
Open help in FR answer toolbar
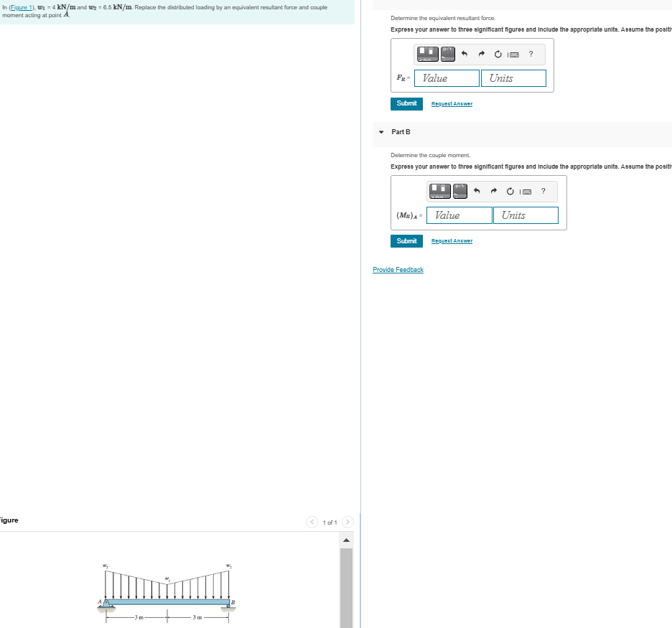pos(531,54)
